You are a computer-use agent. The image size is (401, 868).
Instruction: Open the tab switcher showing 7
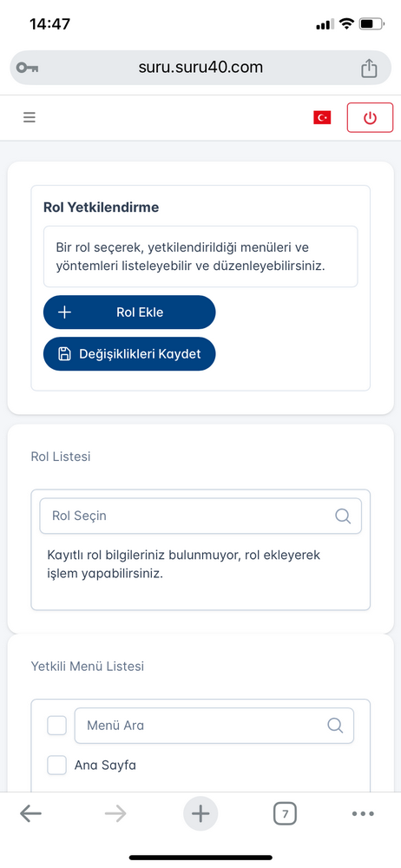[x=285, y=814]
